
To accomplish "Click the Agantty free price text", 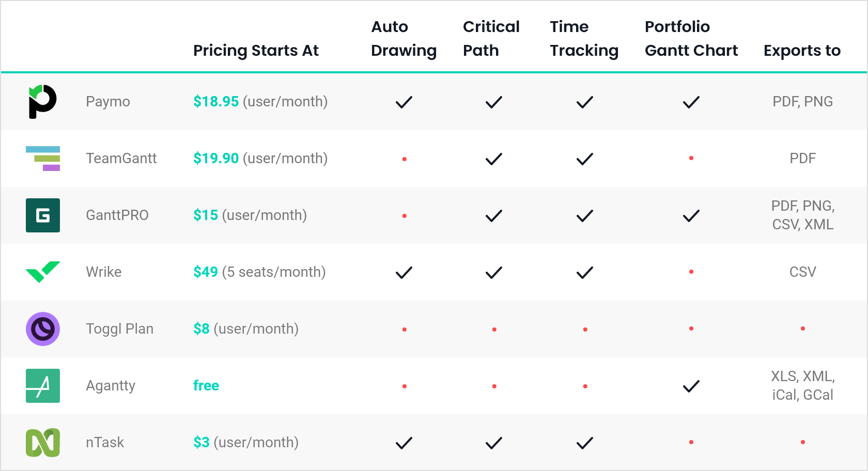I will point(206,386).
